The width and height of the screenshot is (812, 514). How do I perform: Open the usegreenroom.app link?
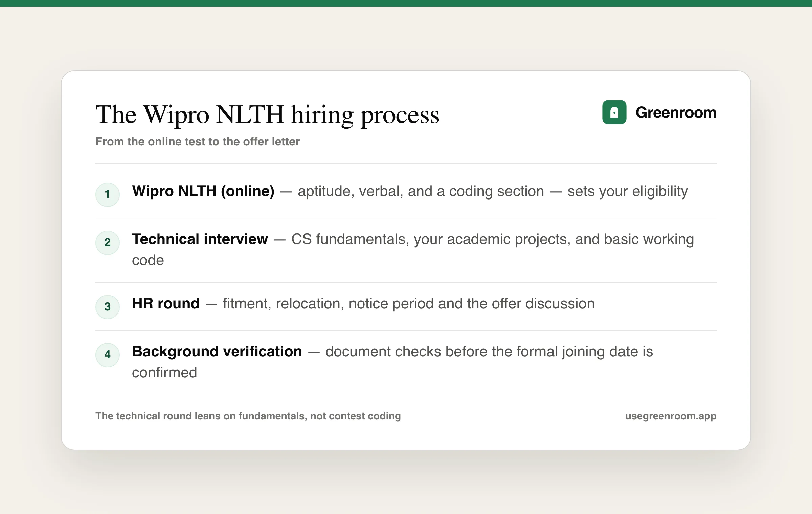671,416
